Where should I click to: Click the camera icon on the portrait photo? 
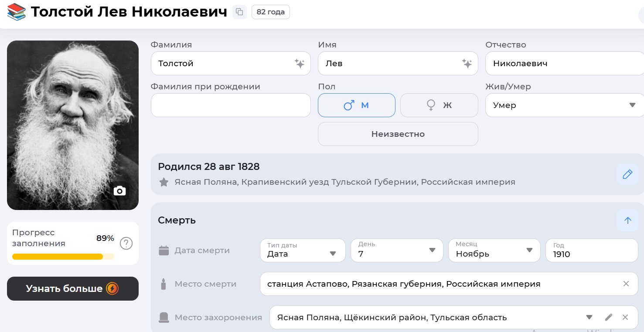click(x=119, y=191)
